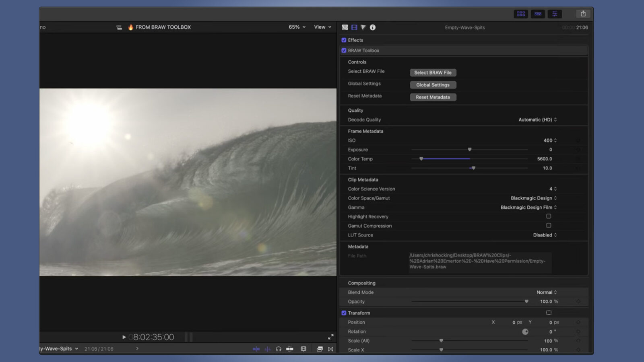The width and height of the screenshot is (644, 362).
Task: Click the Position keyframe diamond
Action: point(578,322)
